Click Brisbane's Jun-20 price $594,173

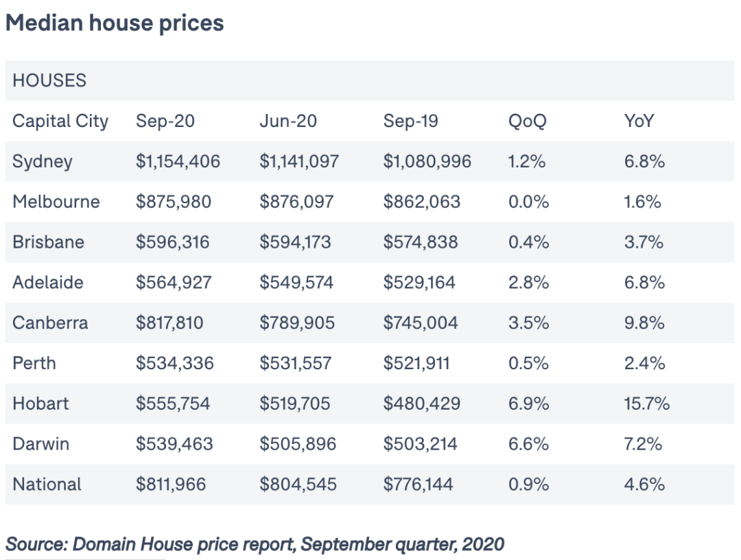pyautogui.click(x=295, y=242)
